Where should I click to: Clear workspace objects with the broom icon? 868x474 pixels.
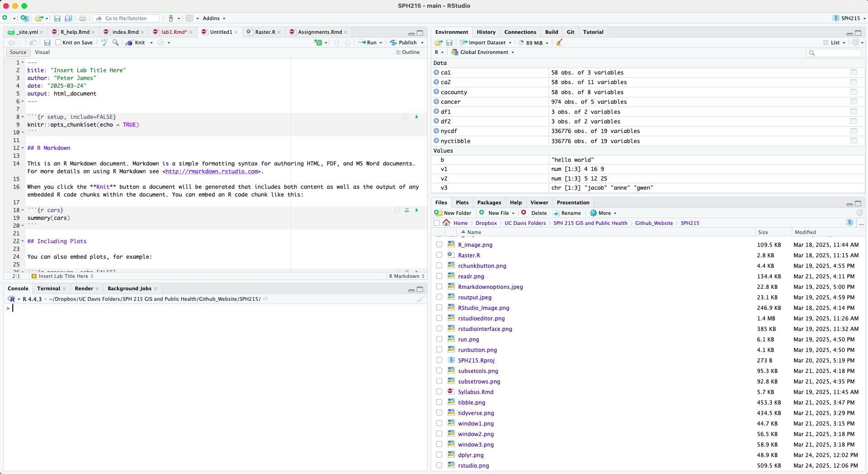[559, 43]
